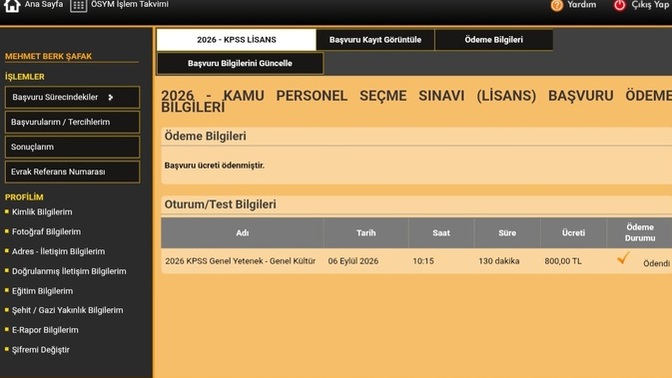Click the Süre column header

coord(507,233)
